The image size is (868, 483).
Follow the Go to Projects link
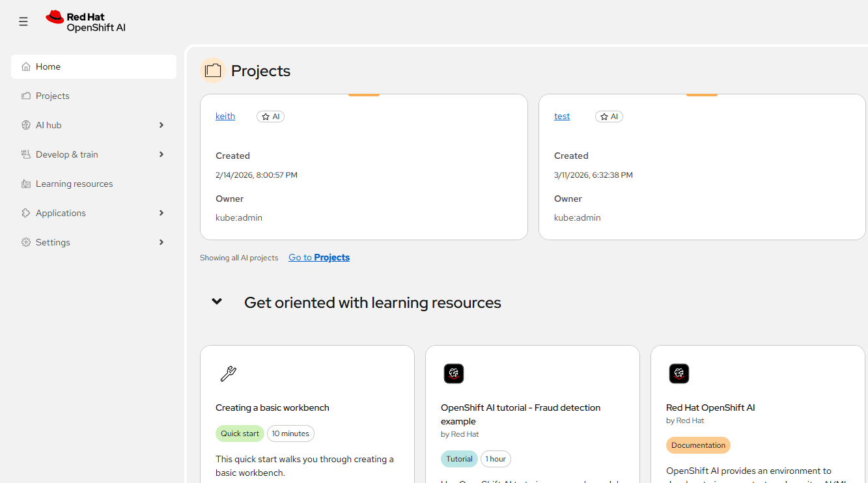[x=319, y=258]
